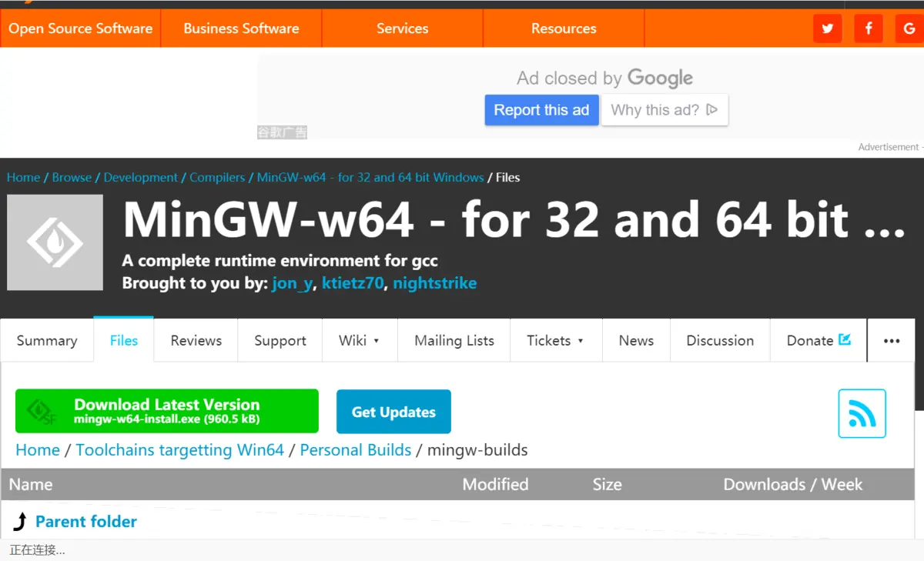Sort files by Modified column header
The width and height of the screenshot is (924, 561).
coord(495,485)
